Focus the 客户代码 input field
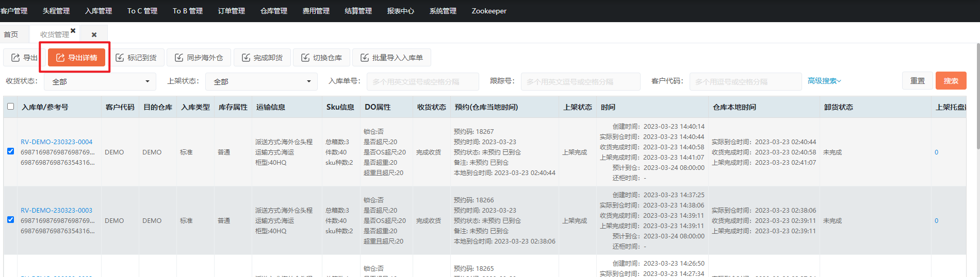The height and width of the screenshot is (277, 980). click(745, 81)
